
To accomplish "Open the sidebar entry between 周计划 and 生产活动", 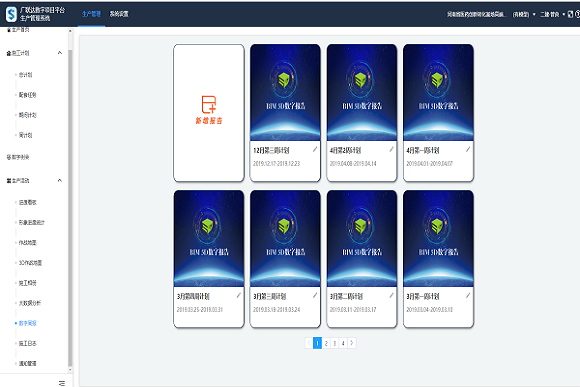I will coord(18,157).
